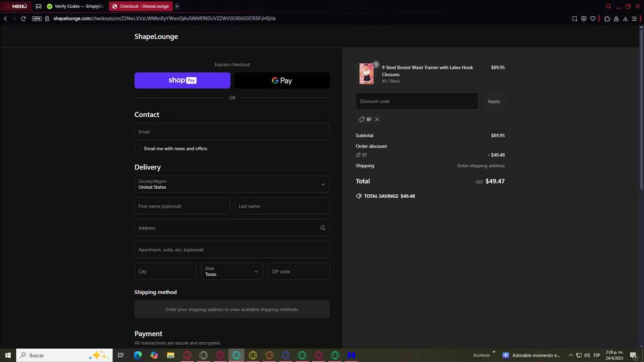Open Easy Setup sliders icon

tap(635, 19)
